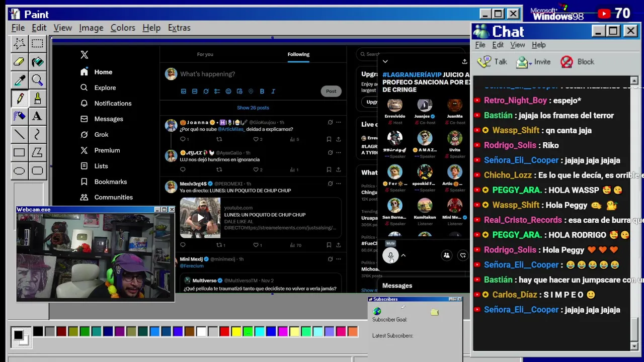The height and width of the screenshot is (362, 644).
Task: Open more options on Joanna post
Action: tap(338, 122)
